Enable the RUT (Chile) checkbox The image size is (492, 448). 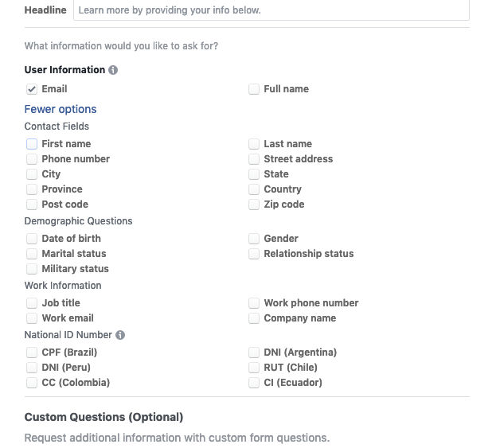pos(254,368)
